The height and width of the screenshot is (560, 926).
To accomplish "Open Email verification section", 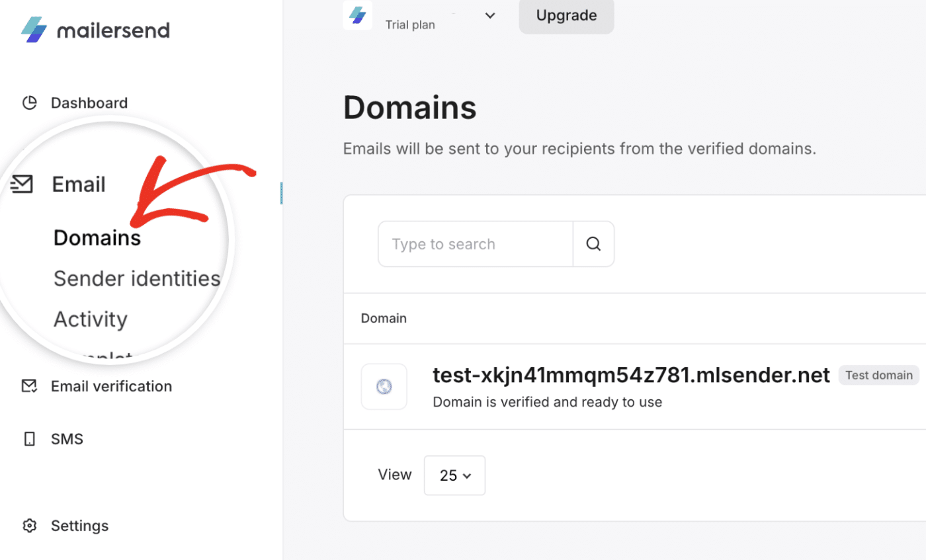I will [111, 386].
